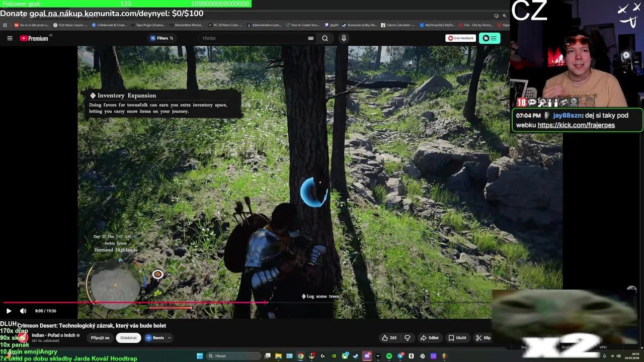Click the zoom magnifier in address bar
The image size is (644, 362).
504,16
